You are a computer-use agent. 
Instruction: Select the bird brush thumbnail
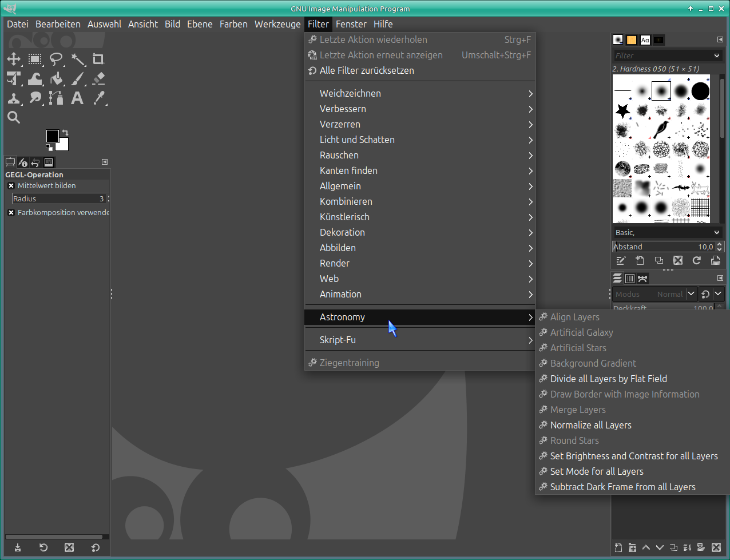(661, 129)
